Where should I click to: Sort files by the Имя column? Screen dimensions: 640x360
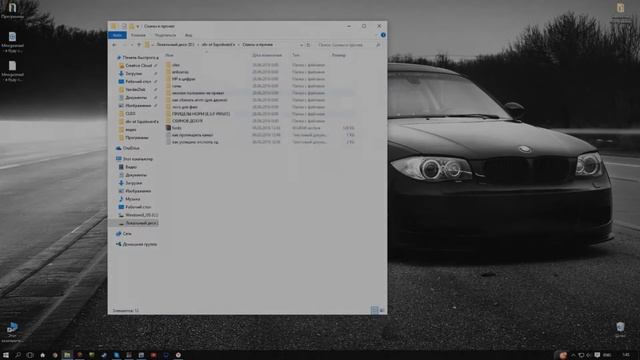pos(169,55)
